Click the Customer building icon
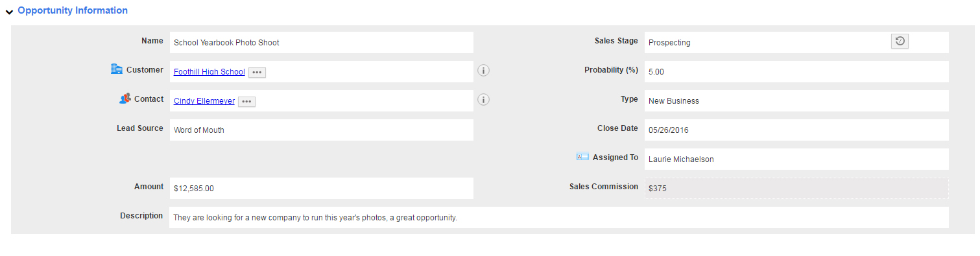Screen dimensions: 980x256 (117, 69)
